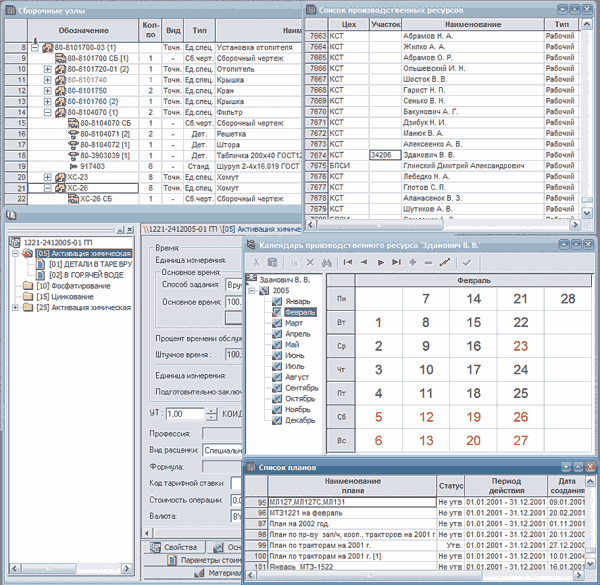
Task: Select resource row Жилко А. А.
Action: (x=473, y=47)
